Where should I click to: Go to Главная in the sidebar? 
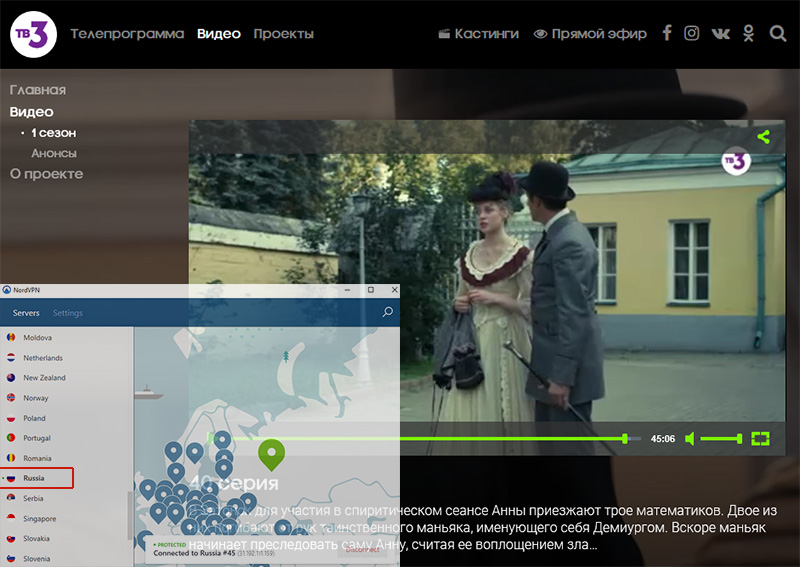(x=38, y=90)
